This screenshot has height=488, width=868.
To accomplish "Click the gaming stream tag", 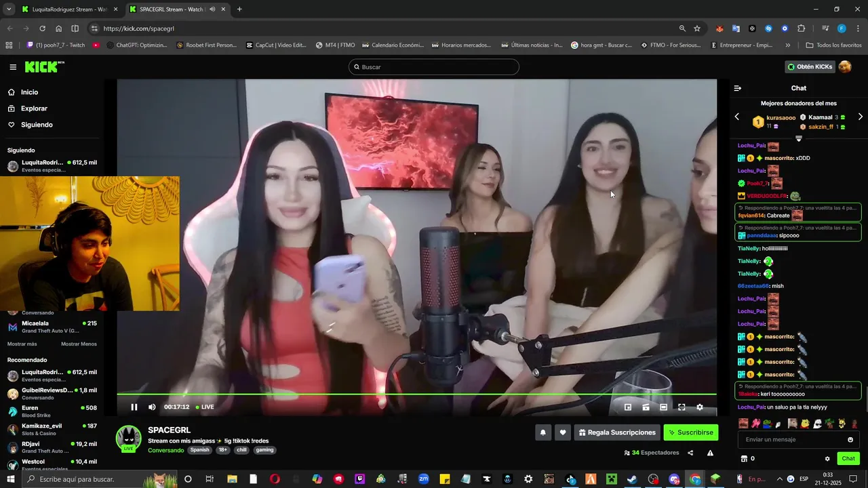I will (264, 450).
